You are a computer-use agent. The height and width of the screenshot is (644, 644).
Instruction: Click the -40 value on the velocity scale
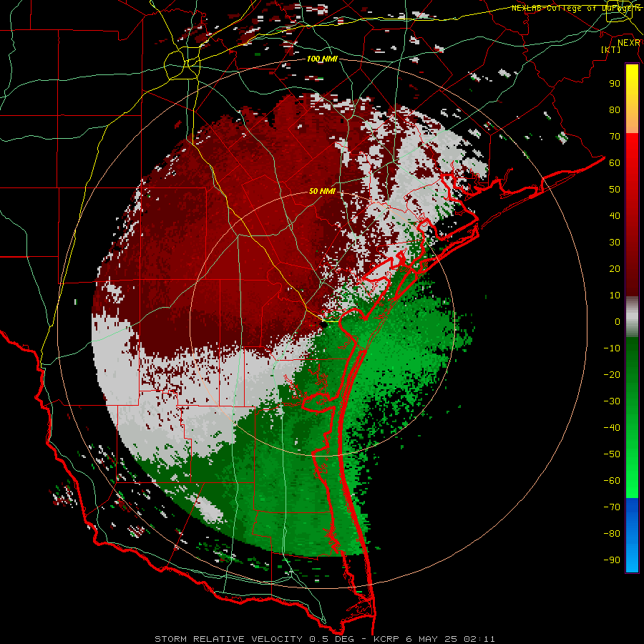point(612,428)
